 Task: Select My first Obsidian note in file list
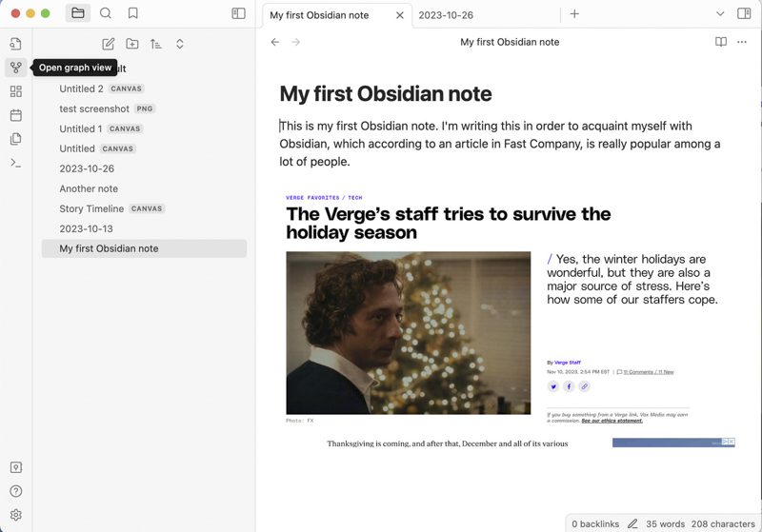pyautogui.click(x=144, y=248)
